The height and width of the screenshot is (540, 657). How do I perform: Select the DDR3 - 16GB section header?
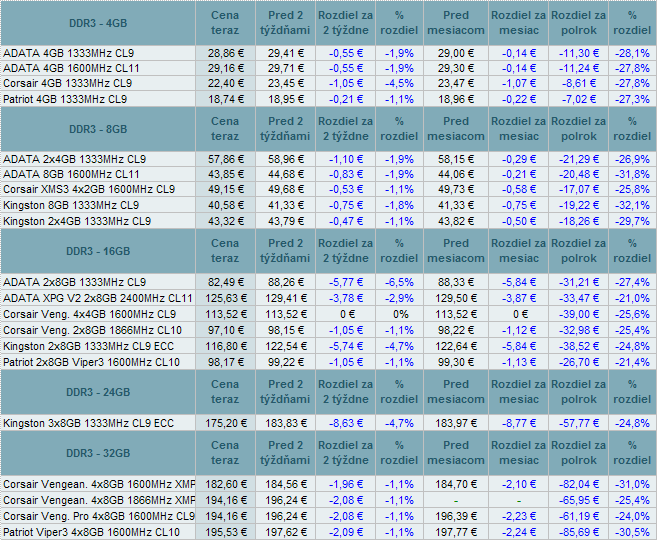[98, 251]
